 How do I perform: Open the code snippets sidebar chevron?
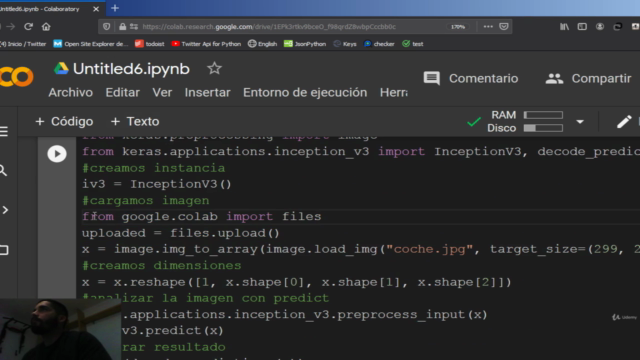click(5, 210)
